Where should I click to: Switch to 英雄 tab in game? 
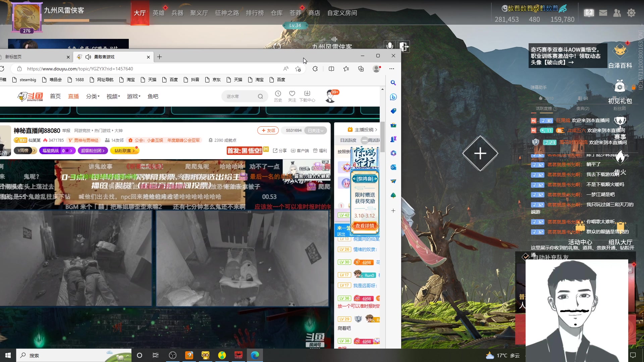(159, 13)
